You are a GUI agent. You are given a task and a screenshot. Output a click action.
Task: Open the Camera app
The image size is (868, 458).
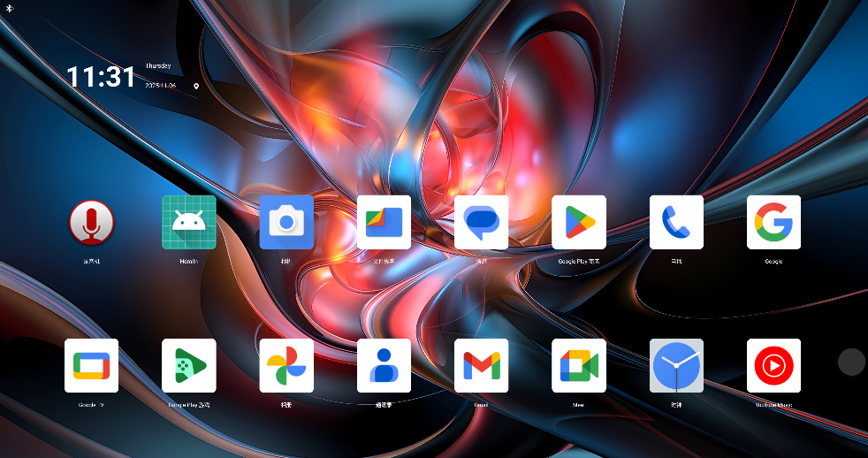click(286, 222)
